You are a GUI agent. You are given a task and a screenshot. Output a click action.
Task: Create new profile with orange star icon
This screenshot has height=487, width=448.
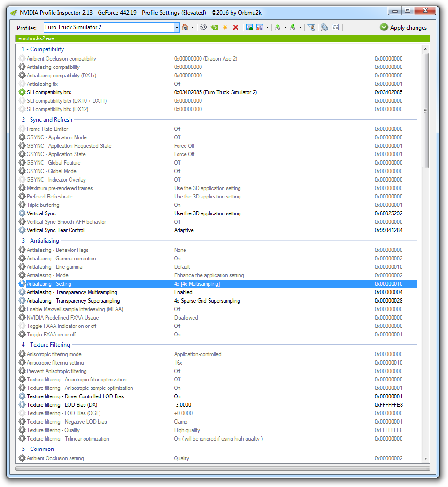tap(225, 27)
